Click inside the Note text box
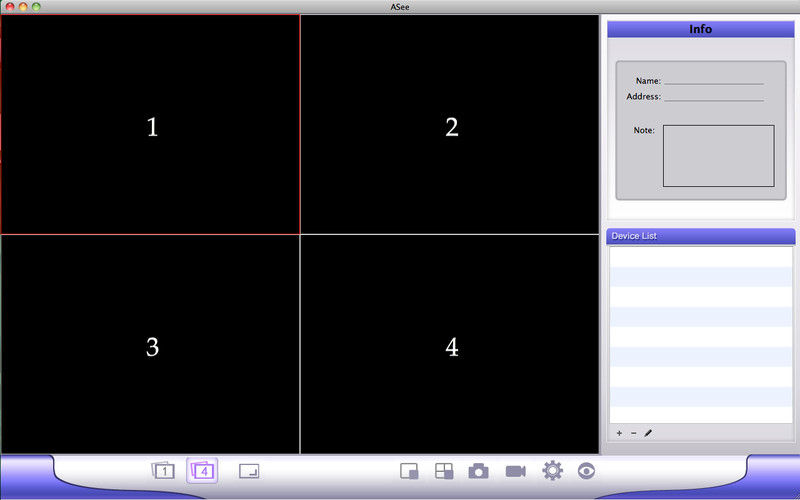The image size is (800, 500). coord(718,156)
